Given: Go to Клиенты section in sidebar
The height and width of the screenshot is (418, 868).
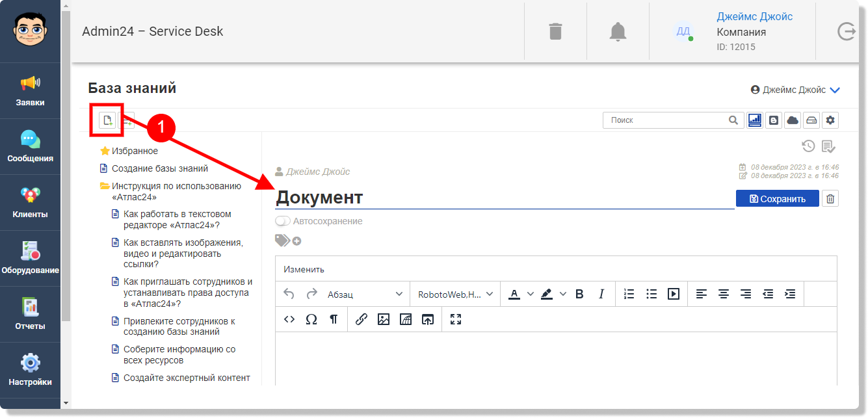Looking at the screenshot, I should (x=31, y=203).
